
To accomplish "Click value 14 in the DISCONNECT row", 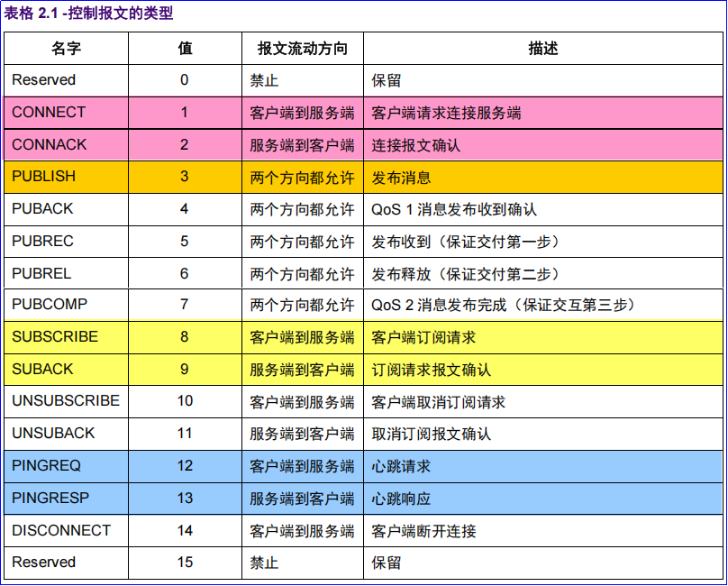I will click(185, 531).
